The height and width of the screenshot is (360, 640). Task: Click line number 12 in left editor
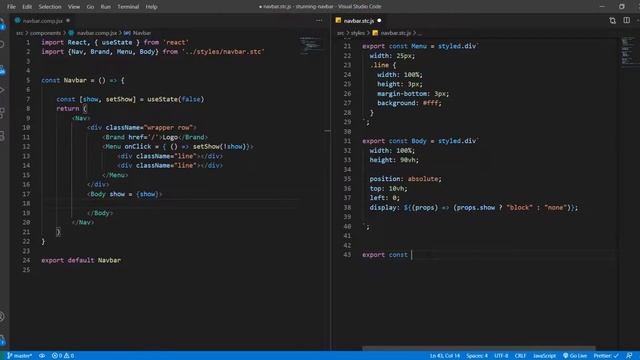coord(26,147)
